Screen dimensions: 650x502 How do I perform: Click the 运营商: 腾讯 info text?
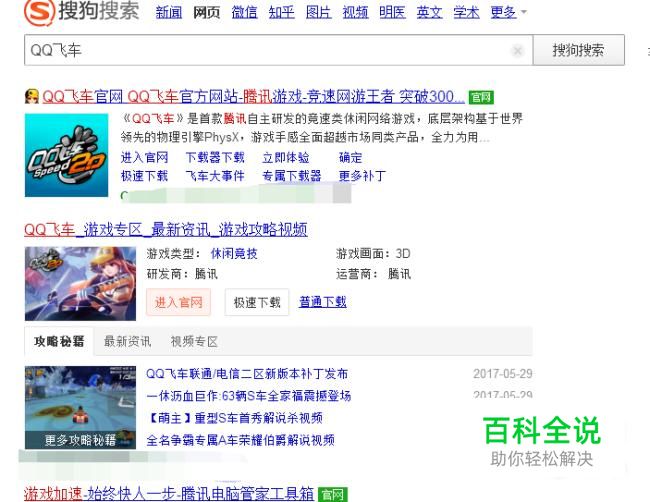(x=373, y=274)
